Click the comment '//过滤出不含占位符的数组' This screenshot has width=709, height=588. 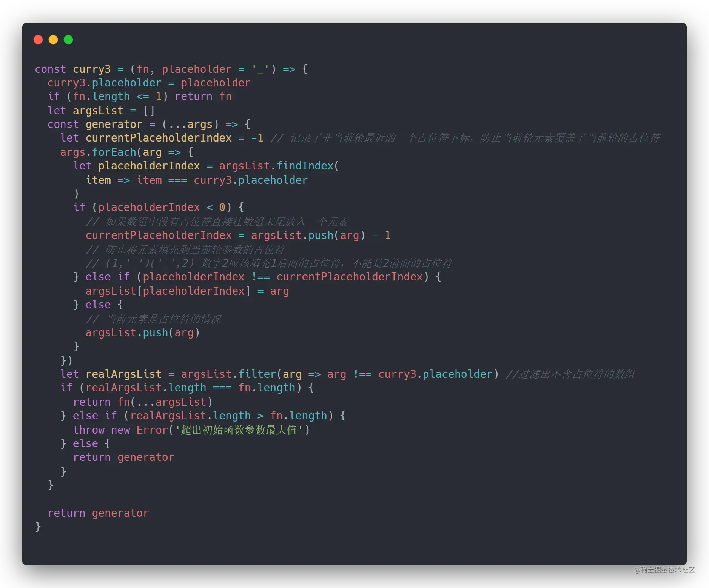tap(570, 374)
